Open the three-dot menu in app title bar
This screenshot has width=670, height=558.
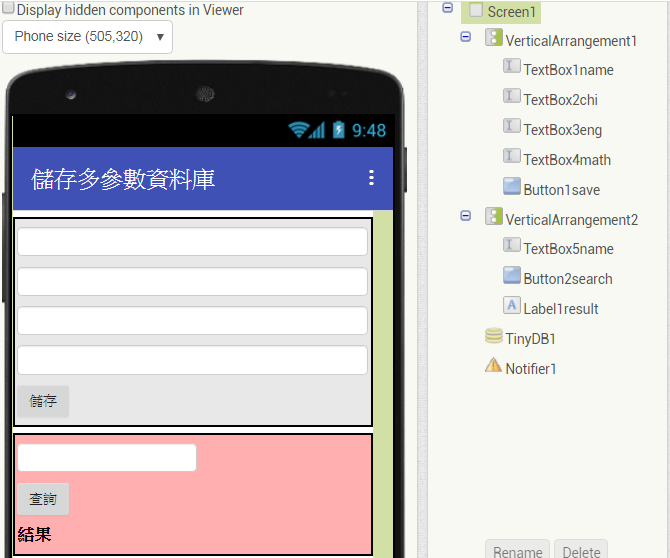pyautogui.click(x=371, y=178)
